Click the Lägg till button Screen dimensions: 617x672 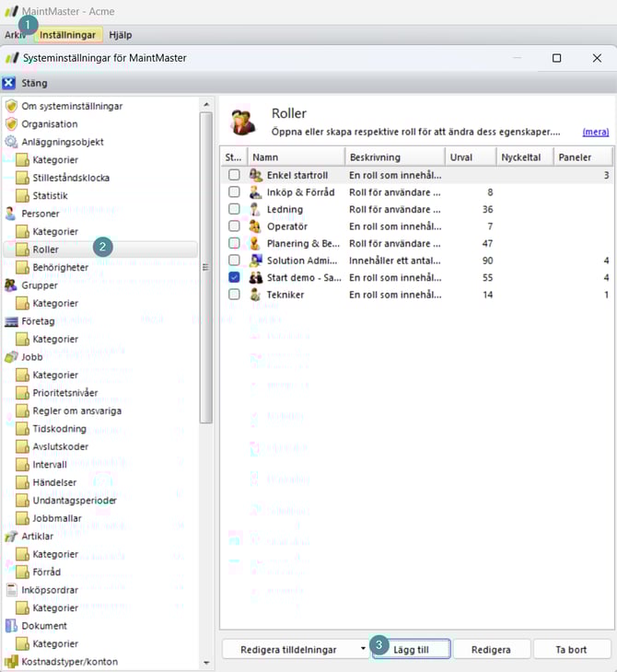point(412,649)
